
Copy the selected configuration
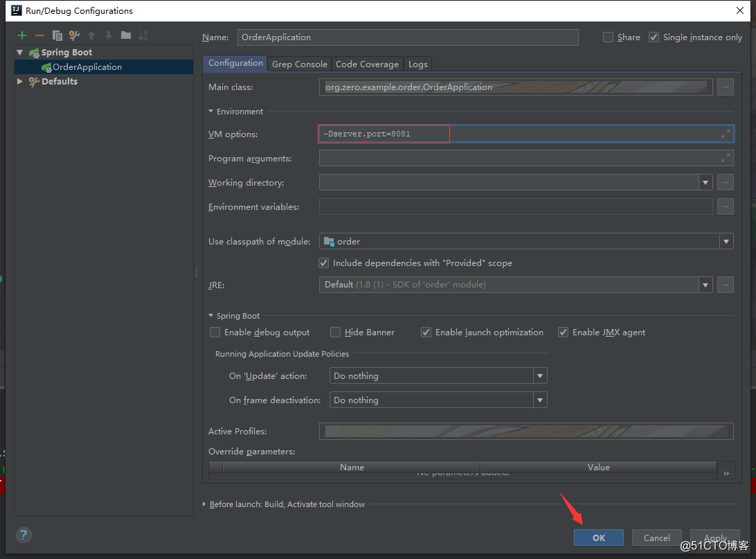57,35
